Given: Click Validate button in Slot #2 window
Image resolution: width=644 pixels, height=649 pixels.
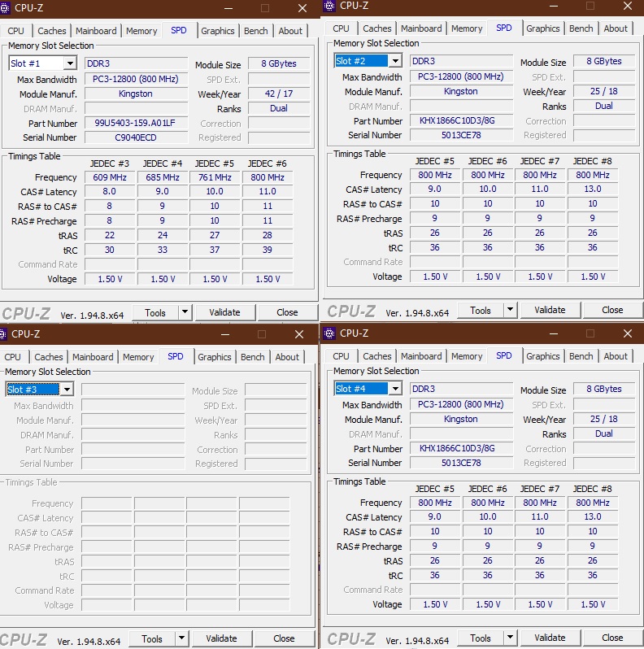Looking at the screenshot, I should pyautogui.click(x=550, y=310).
